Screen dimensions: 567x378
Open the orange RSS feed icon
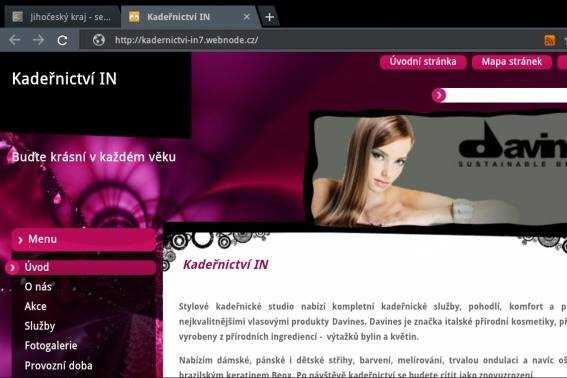coord(549,40)
